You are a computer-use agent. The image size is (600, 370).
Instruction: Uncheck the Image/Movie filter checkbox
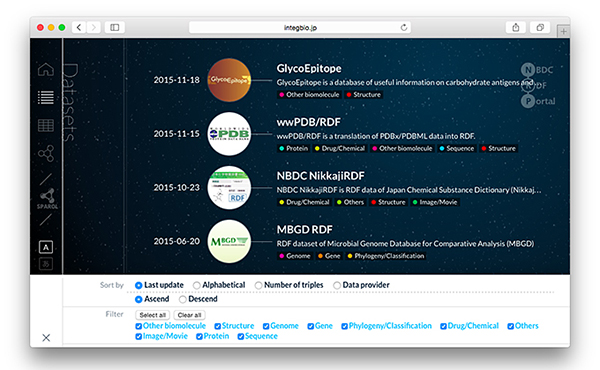[139, 336]
